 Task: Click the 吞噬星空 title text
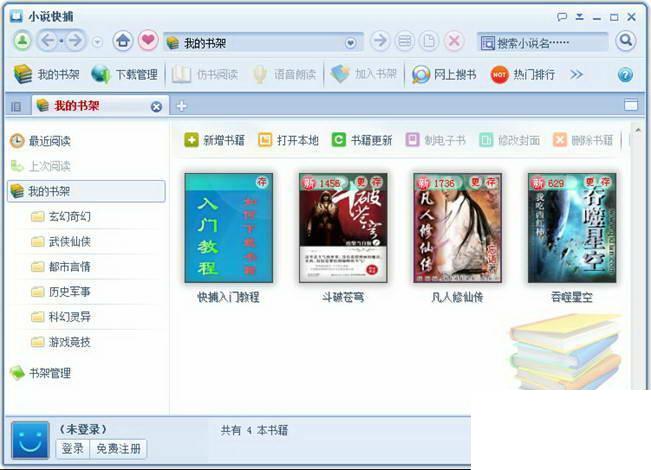tap(572, 297)
